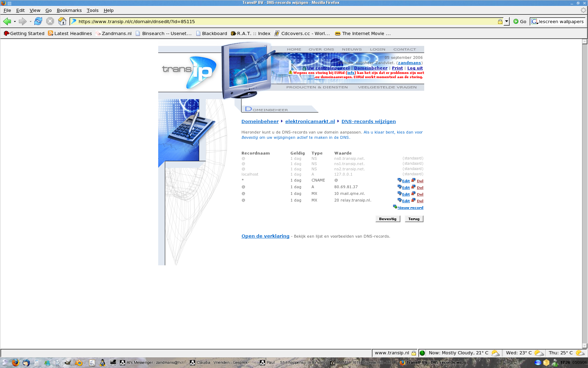Open the search engine selector dropdown

pyautogui.click(x=535, y=22)
